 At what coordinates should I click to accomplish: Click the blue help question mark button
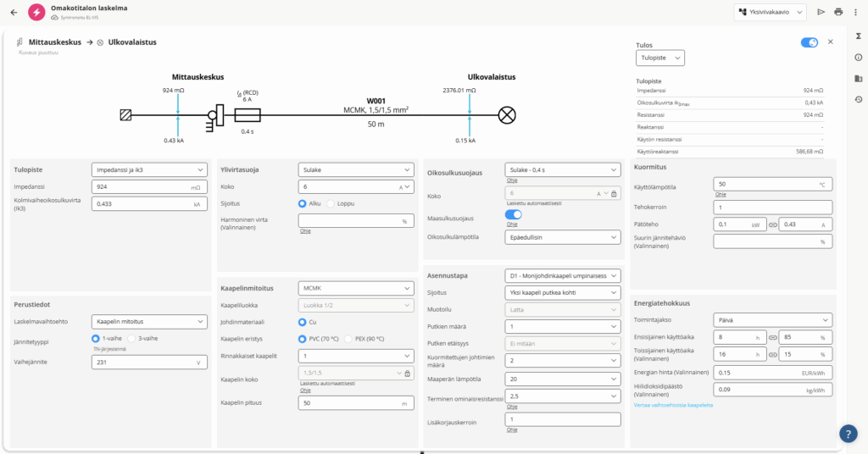point(849,433)
